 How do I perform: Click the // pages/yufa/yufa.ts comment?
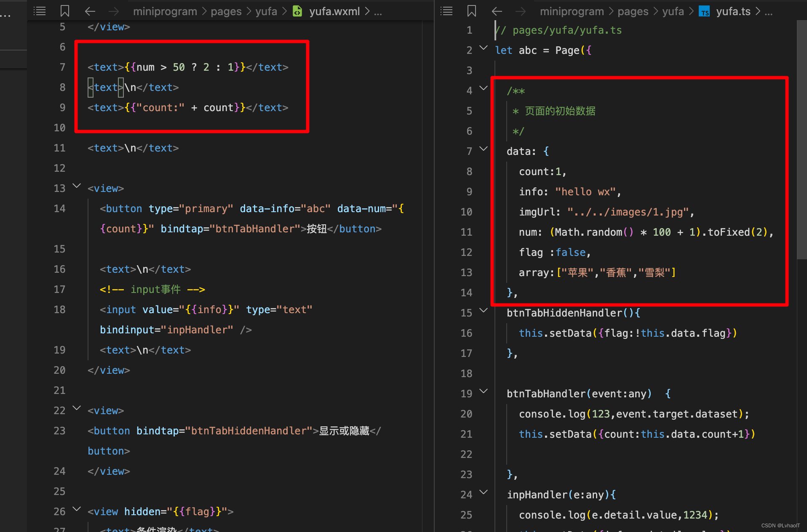coord(558,30)
